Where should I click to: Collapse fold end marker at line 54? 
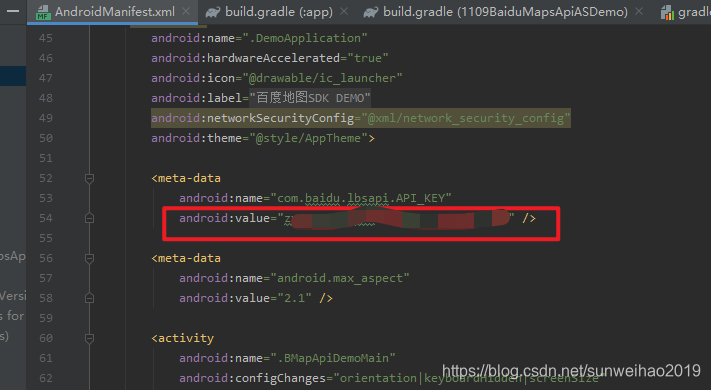pos(89,218)
